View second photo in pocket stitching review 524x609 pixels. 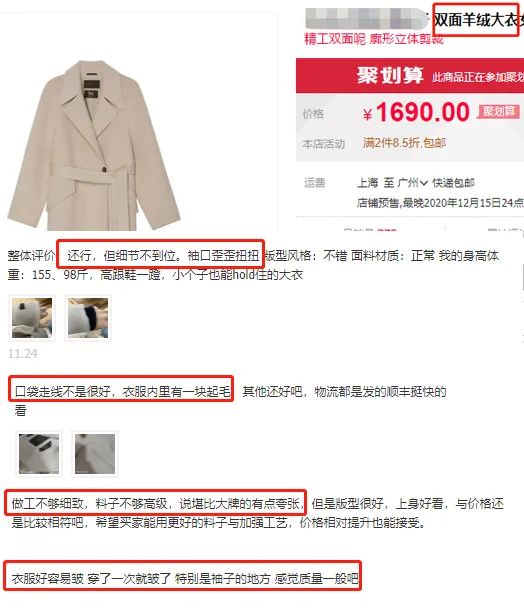95,454
